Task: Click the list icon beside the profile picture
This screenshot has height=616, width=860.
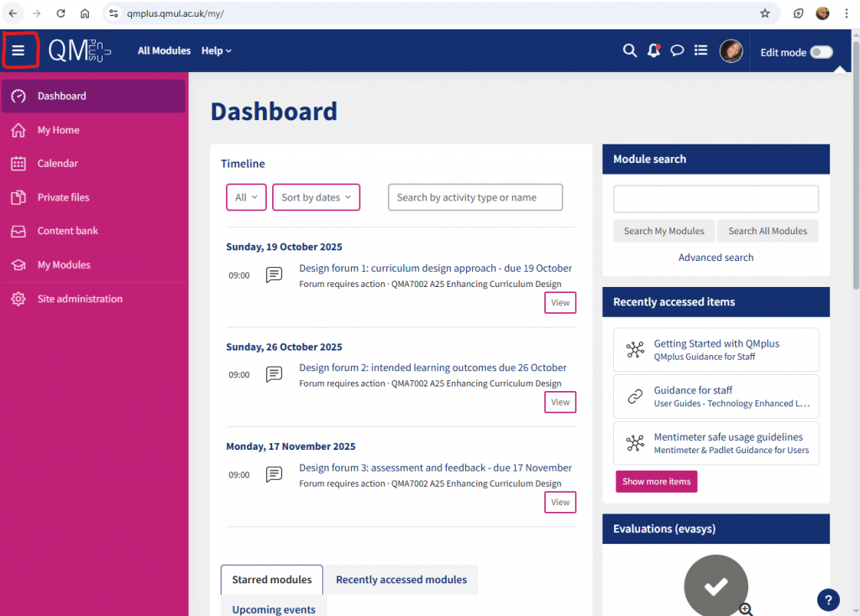Action: tap(700, 51)
